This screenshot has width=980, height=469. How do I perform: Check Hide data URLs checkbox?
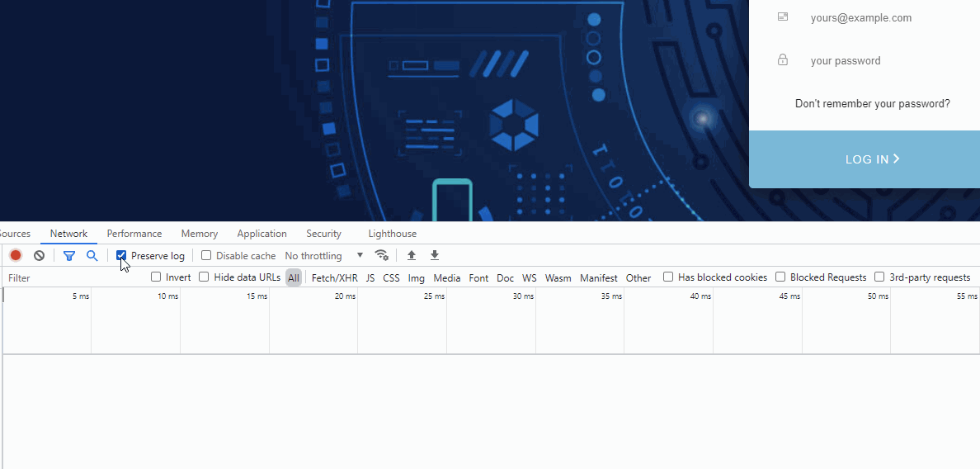(204, 277)
